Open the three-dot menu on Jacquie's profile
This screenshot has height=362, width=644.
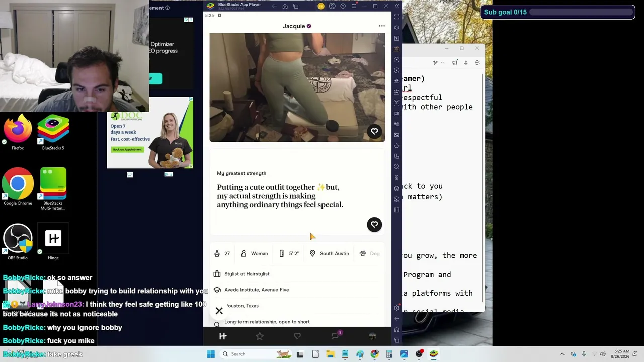pyautogui.click(x=382, y=26)
